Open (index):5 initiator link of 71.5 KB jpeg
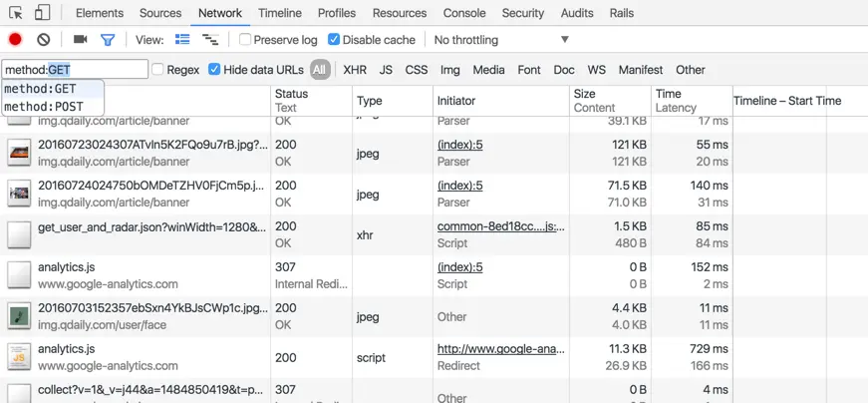 [460, 186]
